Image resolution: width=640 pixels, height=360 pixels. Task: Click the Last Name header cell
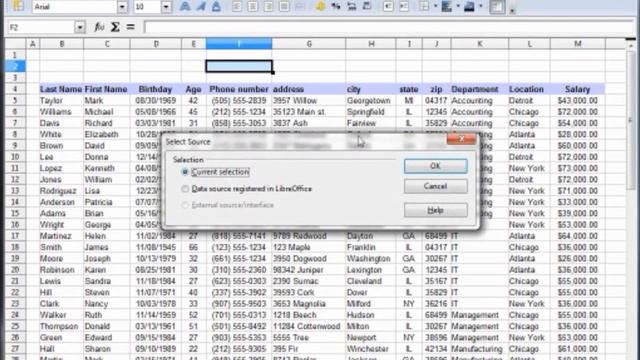(61, 89)
